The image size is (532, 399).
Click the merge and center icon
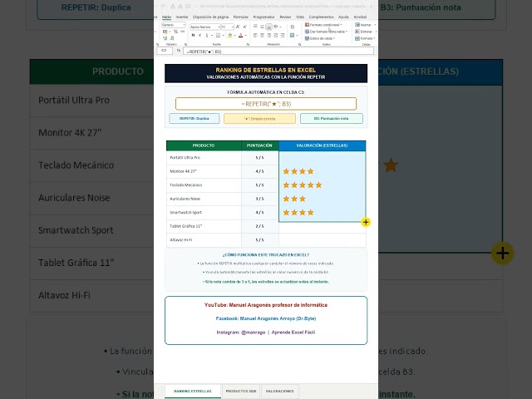click(292, 35)
